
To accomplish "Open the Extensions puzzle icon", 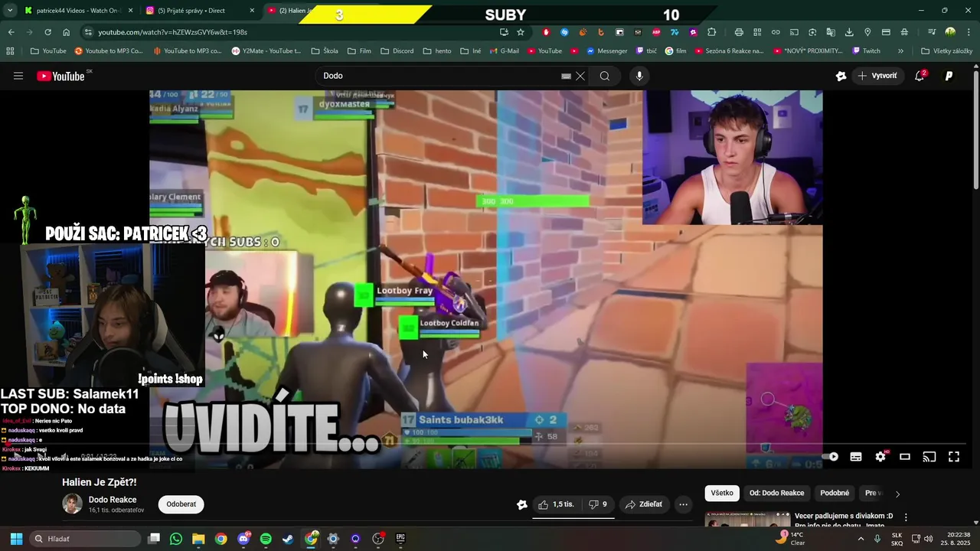I will [x=711, y=32].
